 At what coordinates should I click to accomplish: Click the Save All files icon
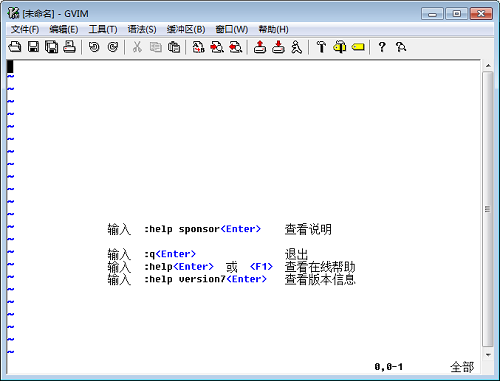coord(51,47)
